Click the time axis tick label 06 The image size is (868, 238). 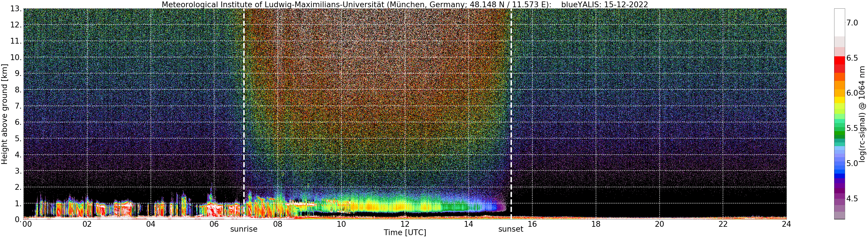(x=214, y=224)
